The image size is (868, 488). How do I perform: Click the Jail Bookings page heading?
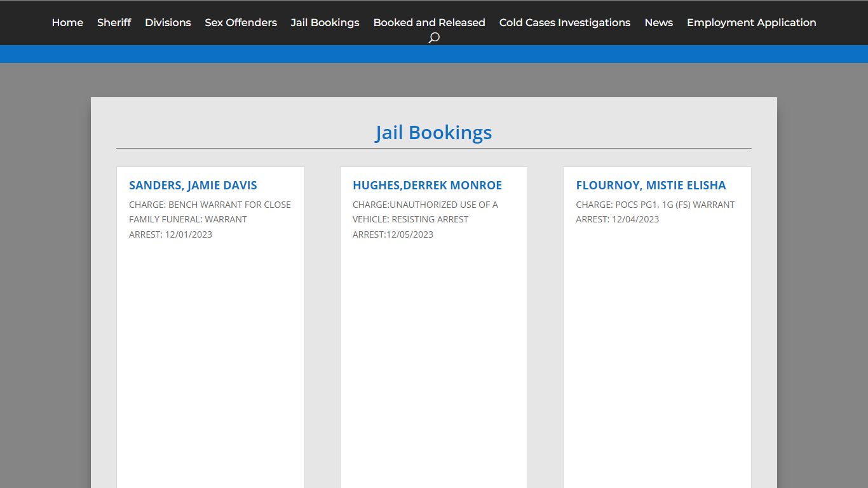tap(434, 132)
